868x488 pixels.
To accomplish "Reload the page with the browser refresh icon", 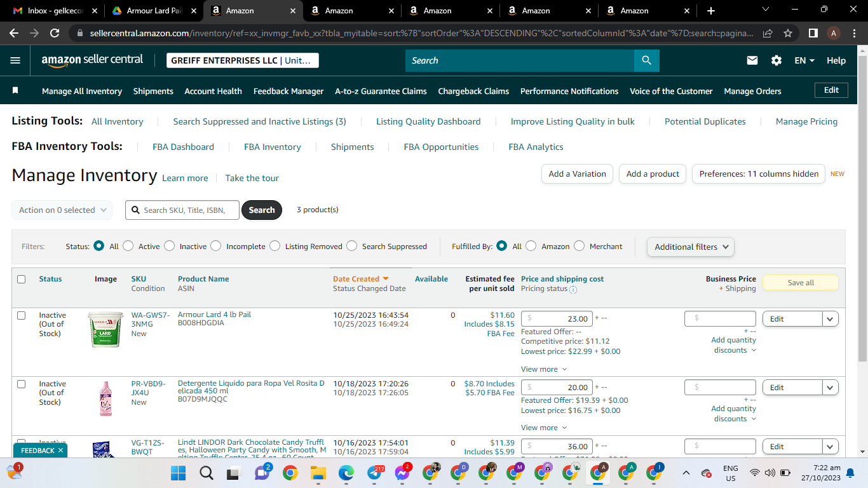I will coord(55,33).
